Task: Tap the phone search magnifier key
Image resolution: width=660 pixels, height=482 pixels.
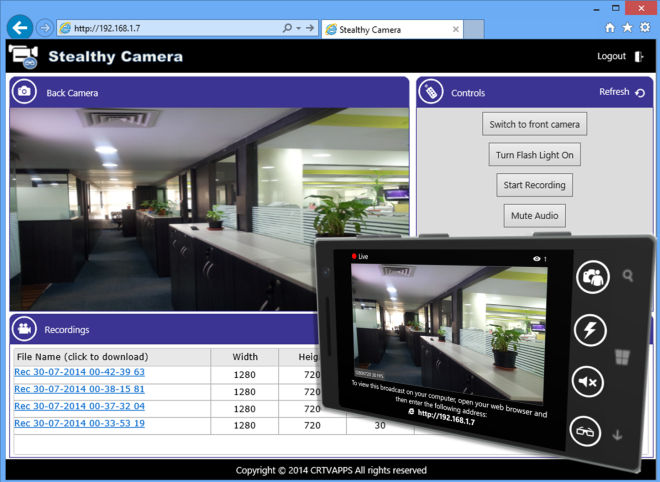Action: [628, 276]
